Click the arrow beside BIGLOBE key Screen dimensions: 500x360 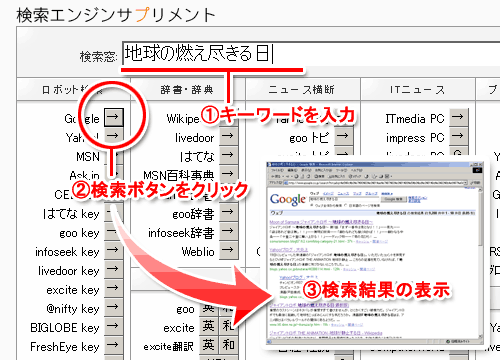[114, 326]
